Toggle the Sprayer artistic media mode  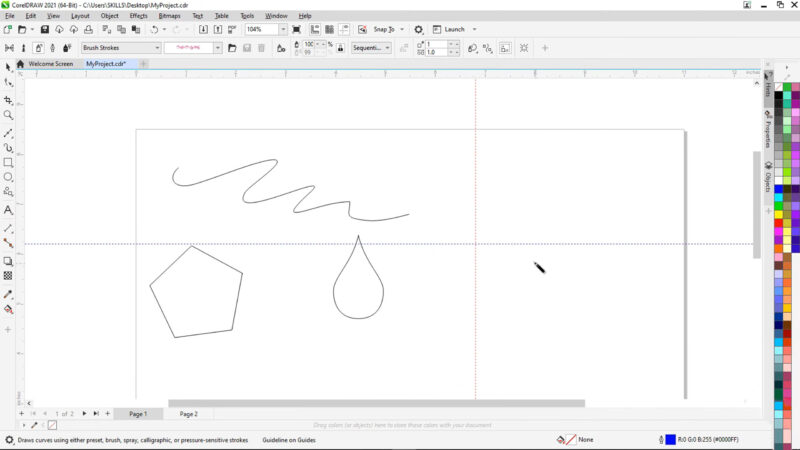click(38, 48)
